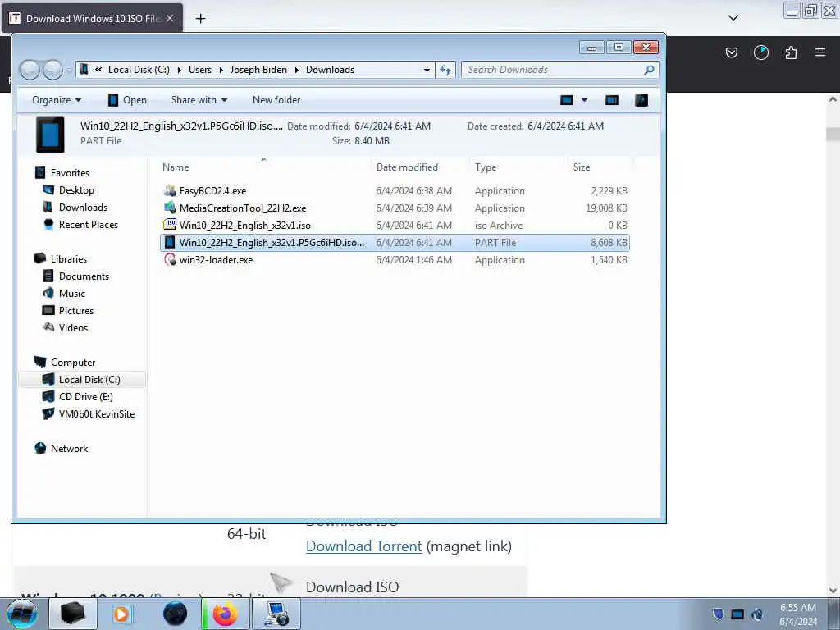Select Downloads in Favorites sidebar

tap(83, 208)
